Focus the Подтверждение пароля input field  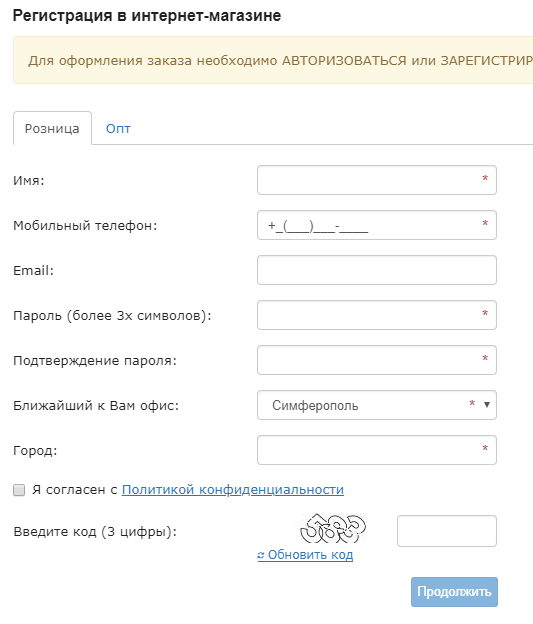click(x=377, y=360)
